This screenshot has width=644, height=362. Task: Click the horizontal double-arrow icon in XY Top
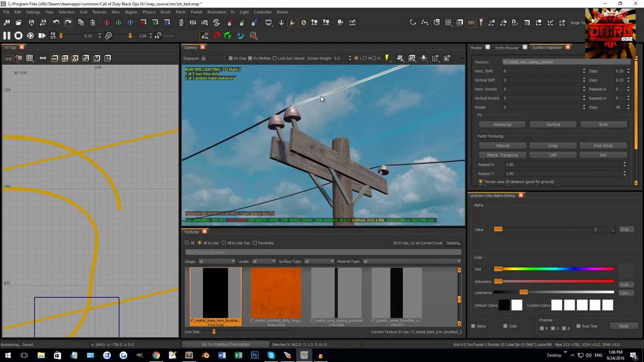point(43,58)
